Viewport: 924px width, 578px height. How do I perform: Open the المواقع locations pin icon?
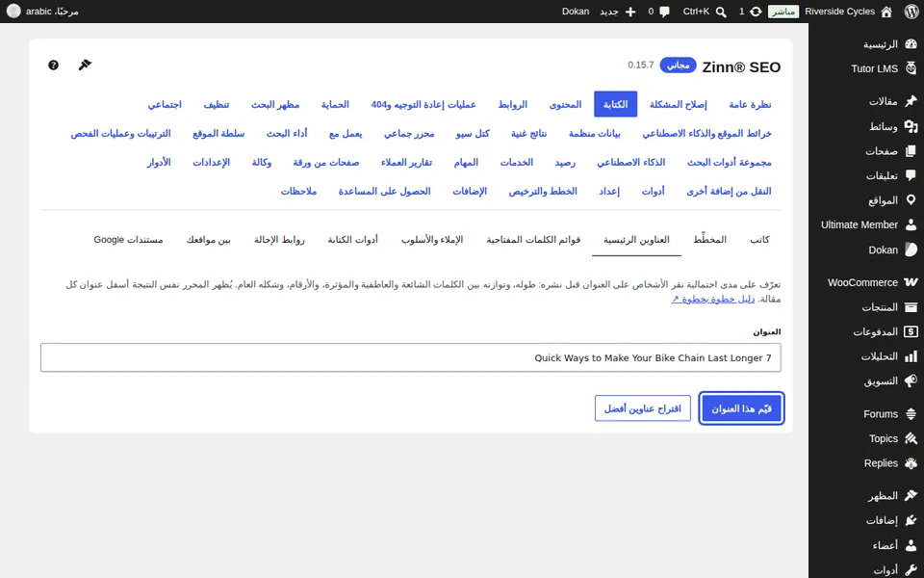(911, 200)
